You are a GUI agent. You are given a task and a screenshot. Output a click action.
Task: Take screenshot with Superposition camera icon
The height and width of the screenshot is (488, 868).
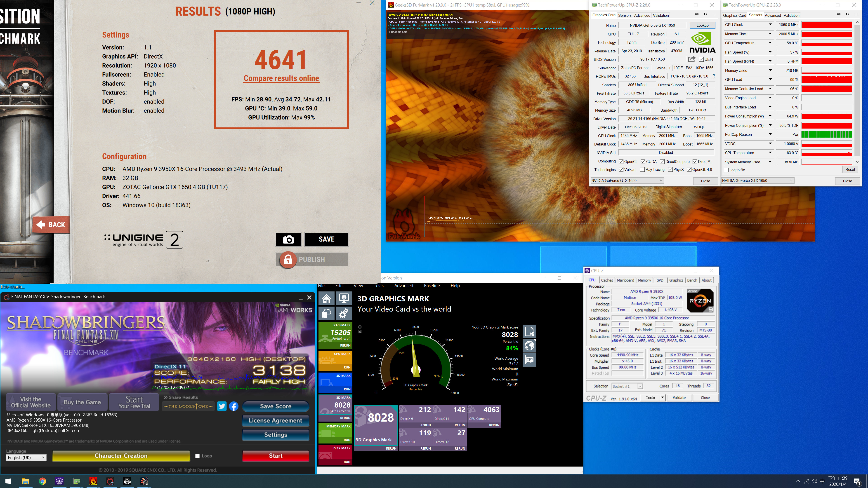pyautogui.click(x=288, y=239)
